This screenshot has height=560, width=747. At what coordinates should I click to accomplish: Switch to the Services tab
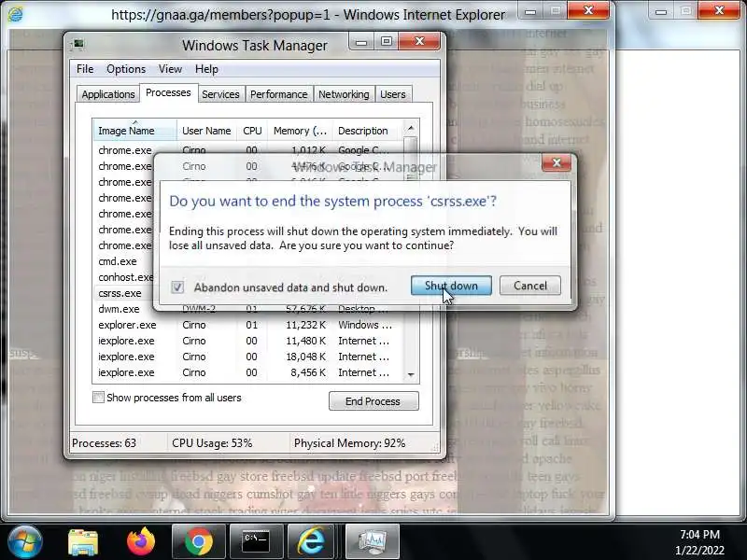220,94
